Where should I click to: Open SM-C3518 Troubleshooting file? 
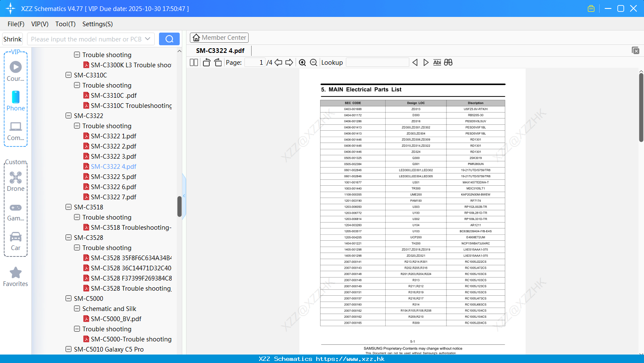[x=127, y=227]
